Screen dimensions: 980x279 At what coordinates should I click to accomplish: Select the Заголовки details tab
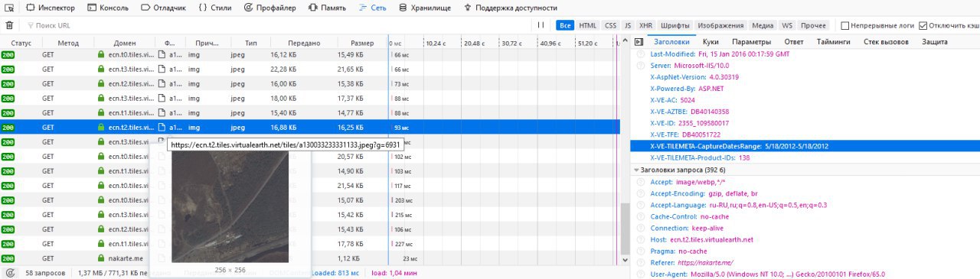point(671,41)
